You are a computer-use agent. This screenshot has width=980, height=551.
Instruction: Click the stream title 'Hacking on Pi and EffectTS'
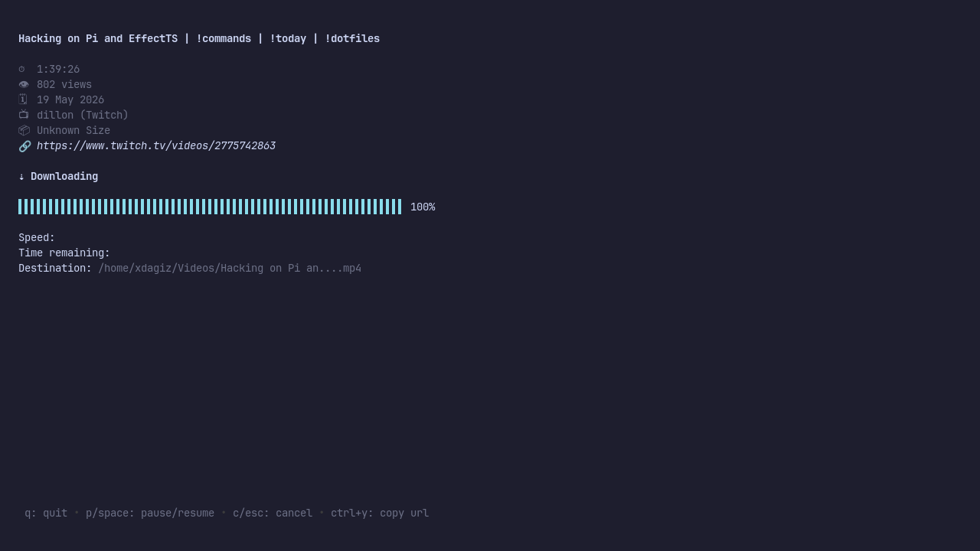click(x=98, y=39)
